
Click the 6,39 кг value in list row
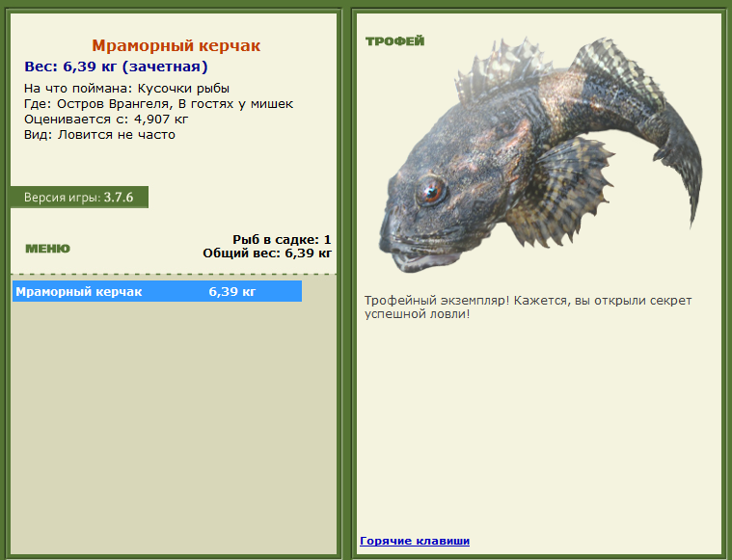(232, 292)
